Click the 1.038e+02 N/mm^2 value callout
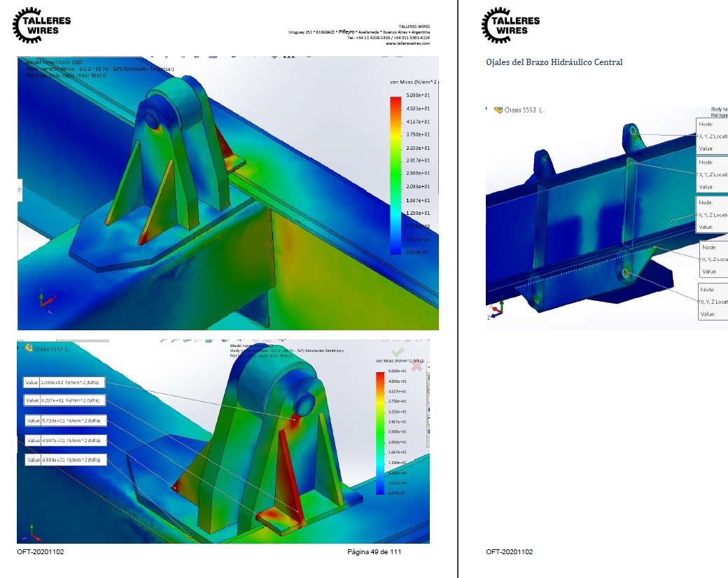Image resolution: width=728 pixels, height=578 pixels. (64, 383)
